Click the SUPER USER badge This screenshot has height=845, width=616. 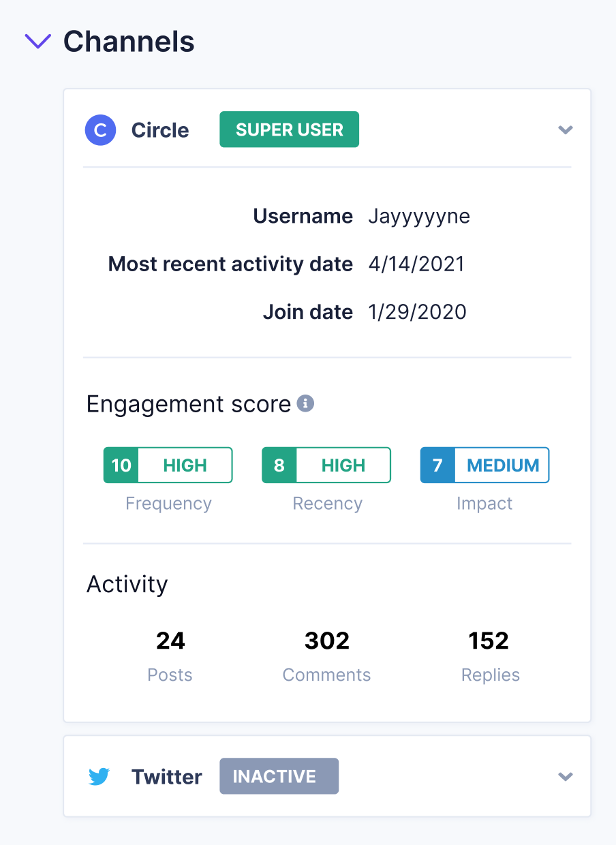[x=289, y=129]
